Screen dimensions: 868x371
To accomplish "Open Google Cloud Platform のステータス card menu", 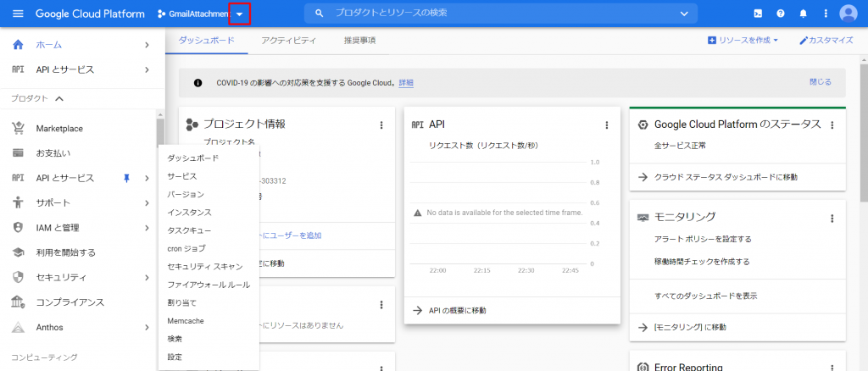I will pyautogui.click(x=832, y=125).
